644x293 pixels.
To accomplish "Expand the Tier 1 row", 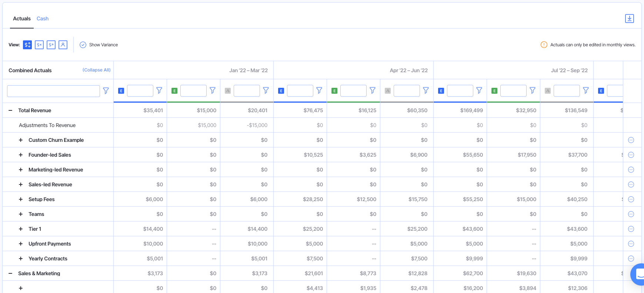I will pyautogui.click(x=21, y=229).
